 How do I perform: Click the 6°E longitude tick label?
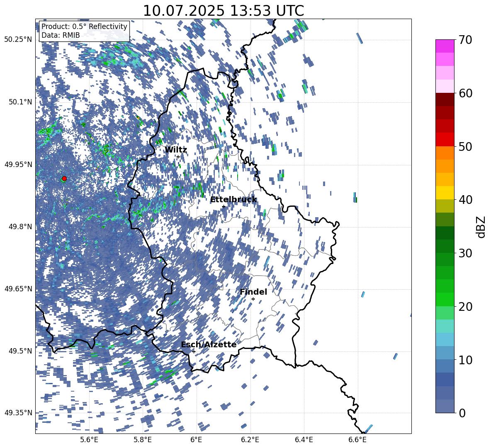coord(196,440)
